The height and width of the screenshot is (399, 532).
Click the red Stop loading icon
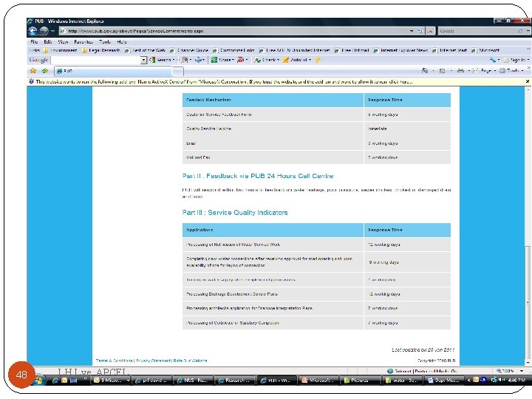[x=430, y=31]
